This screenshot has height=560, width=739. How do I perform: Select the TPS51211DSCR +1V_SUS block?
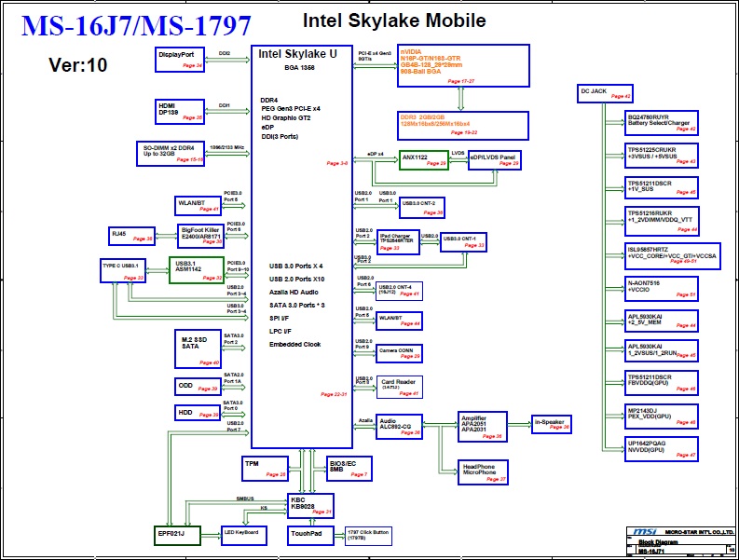pyautogui.click(x=662, y=187)
